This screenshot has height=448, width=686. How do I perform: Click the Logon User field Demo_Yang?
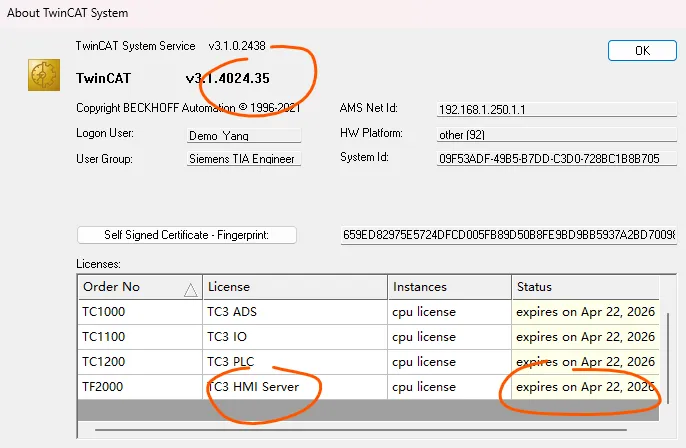tap(244, 136)
